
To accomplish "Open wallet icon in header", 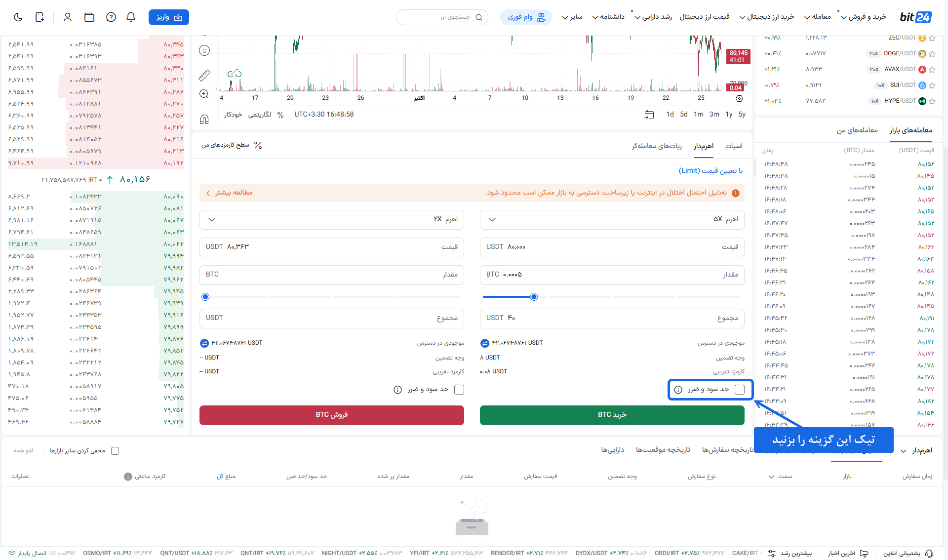I will (x=89, y=17).
